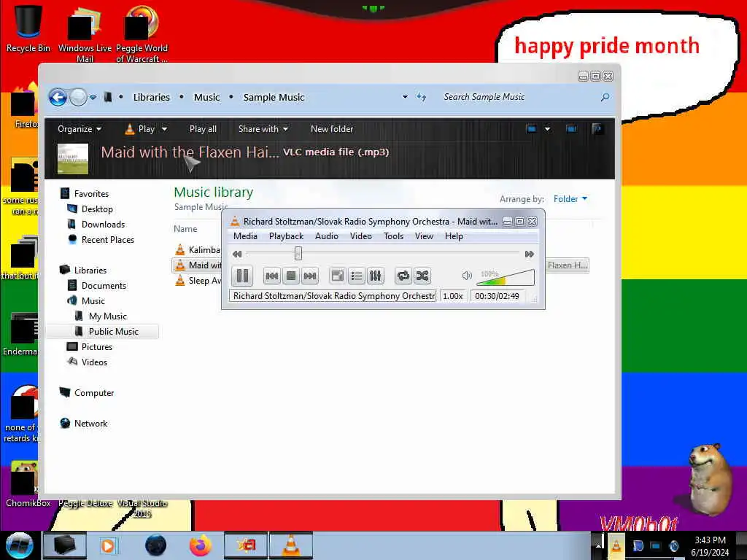Change the view icon in Explorer
The image size is (747, 560).
click(x=531, y=128)
